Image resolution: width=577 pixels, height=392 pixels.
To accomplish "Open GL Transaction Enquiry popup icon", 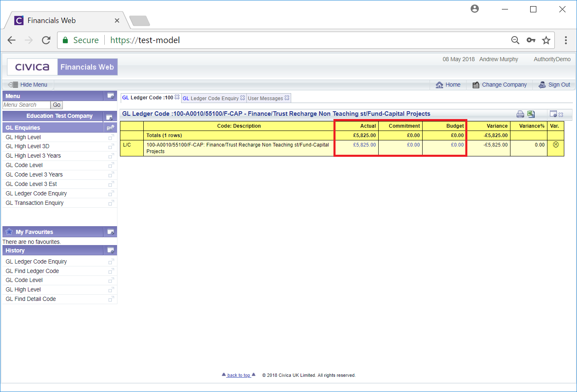I will 111,203.
